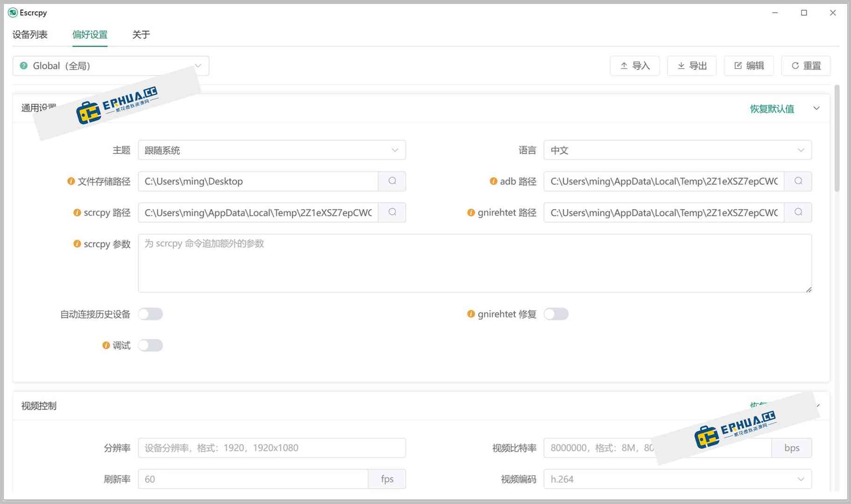This screenshot has width=851, height=504.
Task: Click the info icon next to gnirehtet 路径
Action: [471, 212]
